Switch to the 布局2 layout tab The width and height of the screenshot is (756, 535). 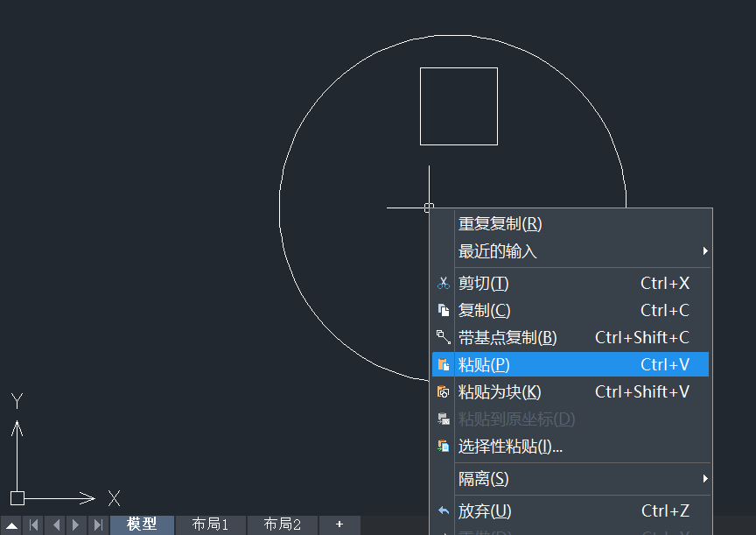pyautogui.click(x=282, y=524)
